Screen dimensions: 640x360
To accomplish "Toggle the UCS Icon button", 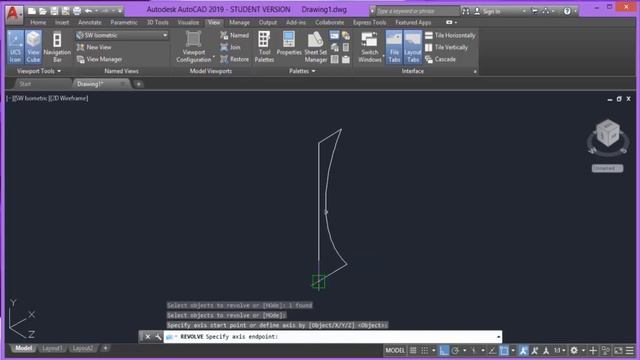I will point(15,47).
